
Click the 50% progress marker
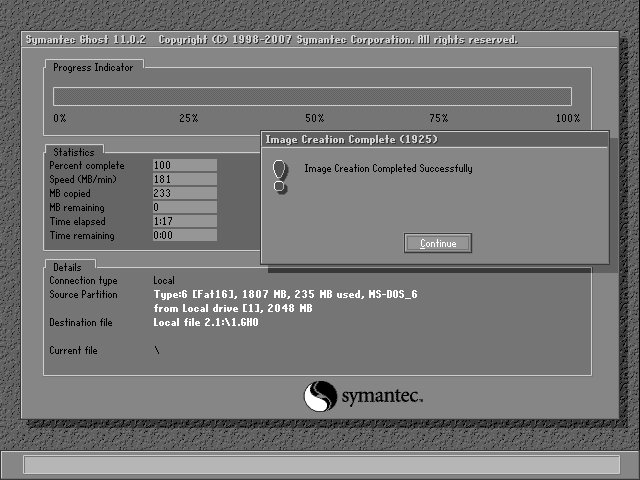315,118
